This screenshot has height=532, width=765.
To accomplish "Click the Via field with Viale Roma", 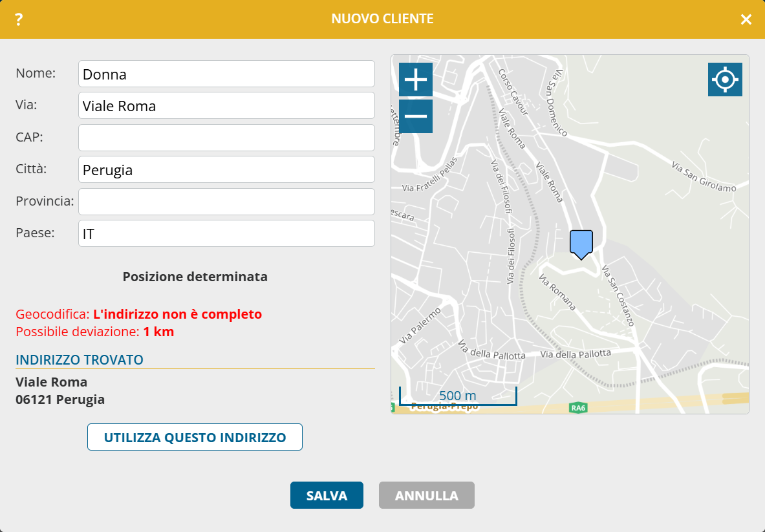I will point(226,105).
